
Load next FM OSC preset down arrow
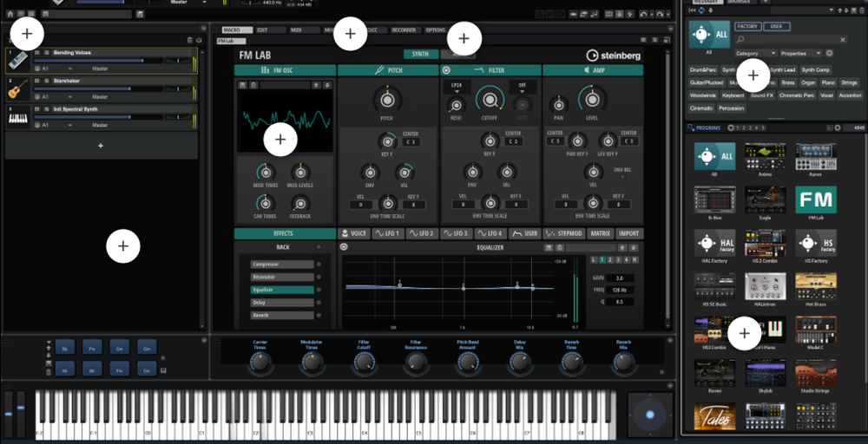(x=328, y=85)
